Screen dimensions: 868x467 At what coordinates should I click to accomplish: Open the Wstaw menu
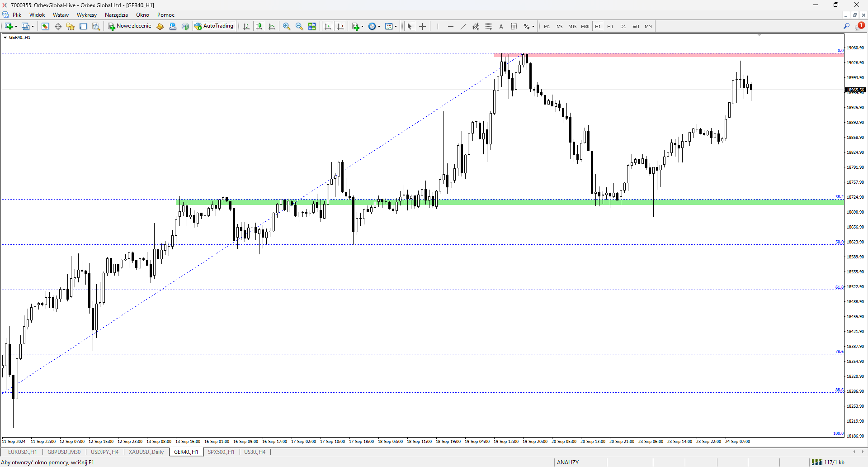61,15
